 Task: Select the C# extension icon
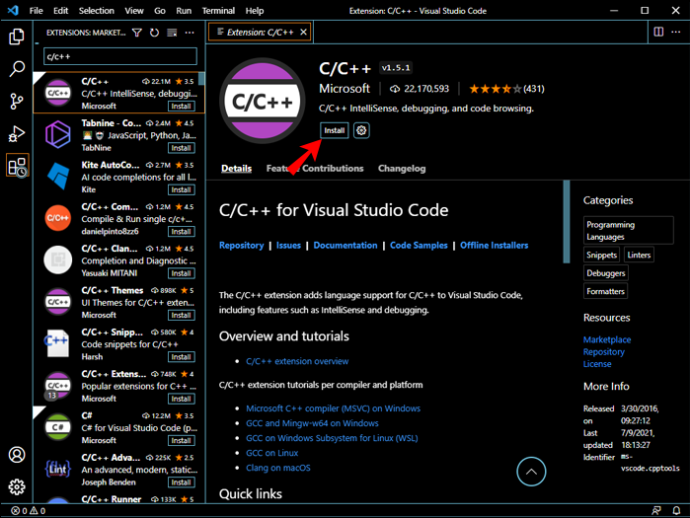(58, 427)
